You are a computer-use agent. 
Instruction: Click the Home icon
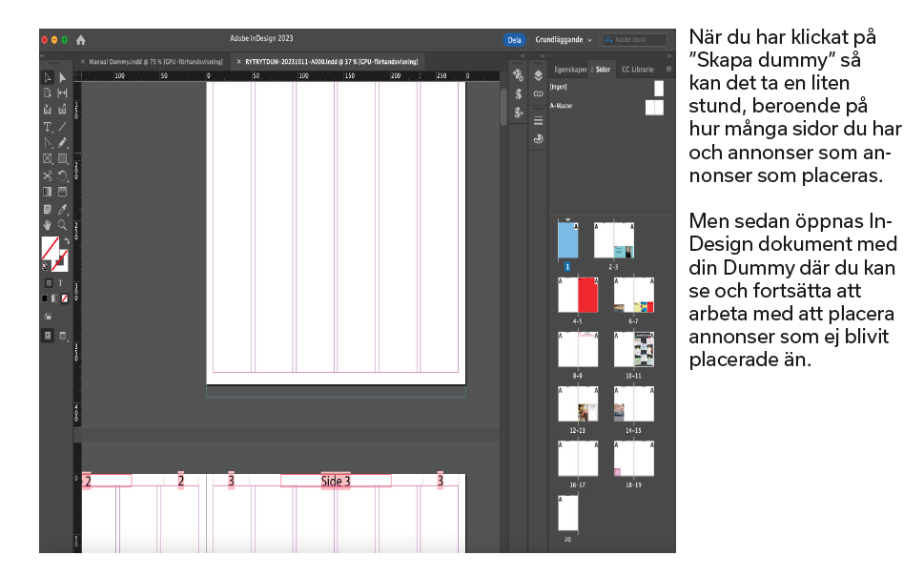(81, 40)
